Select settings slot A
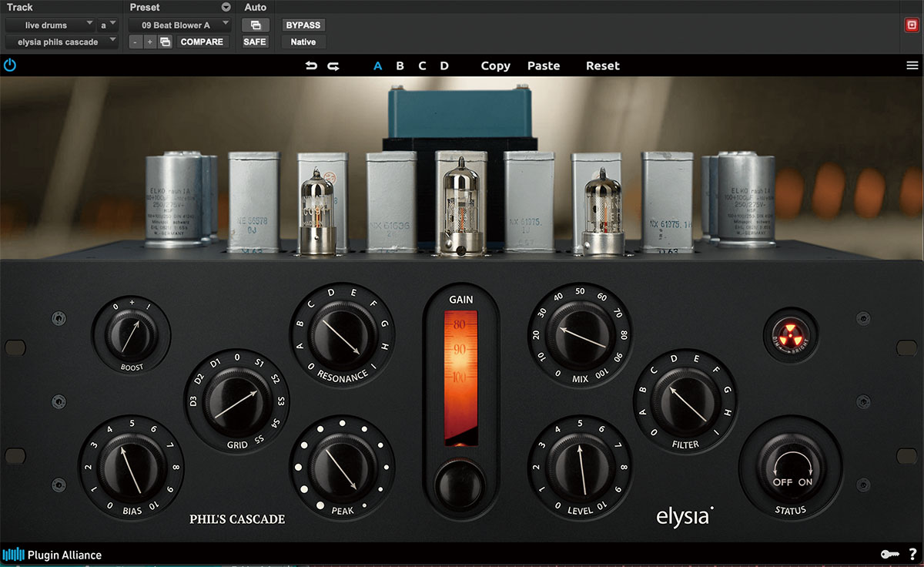This screenshot has height=567, width=924. pos(378,65)
